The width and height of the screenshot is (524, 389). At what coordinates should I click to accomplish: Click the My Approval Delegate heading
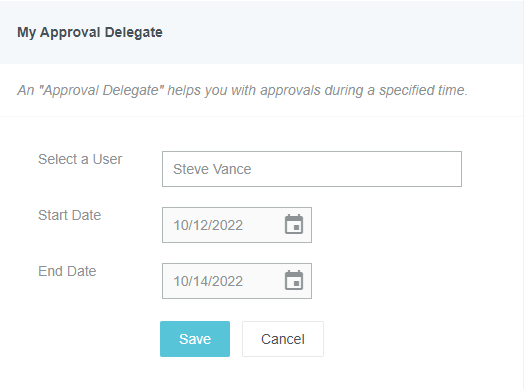(90, 32)
